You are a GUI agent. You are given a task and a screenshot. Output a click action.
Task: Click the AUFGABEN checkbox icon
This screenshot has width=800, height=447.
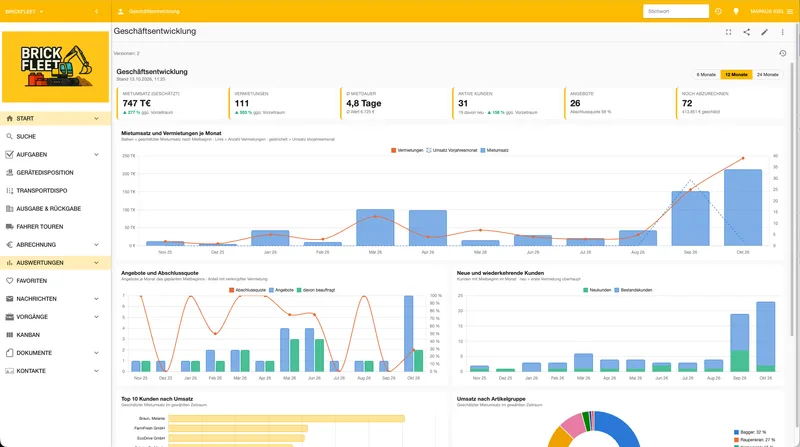tap(9, 154)
